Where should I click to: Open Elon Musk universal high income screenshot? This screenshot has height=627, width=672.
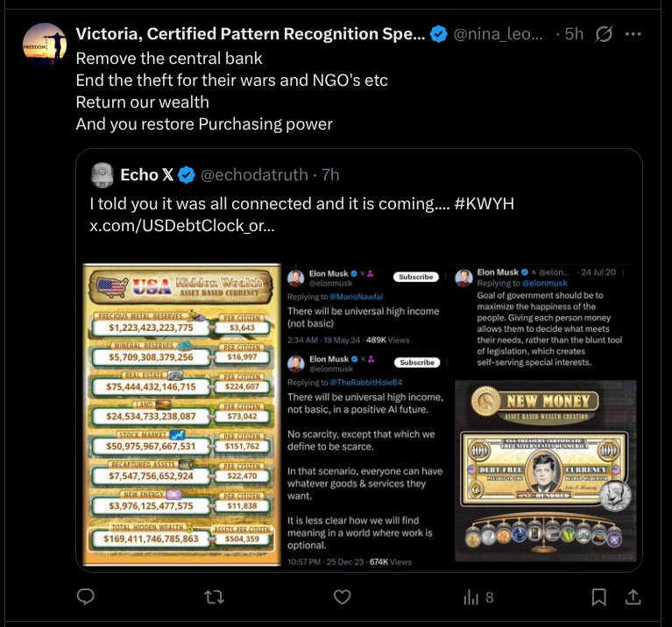[366, 415]
